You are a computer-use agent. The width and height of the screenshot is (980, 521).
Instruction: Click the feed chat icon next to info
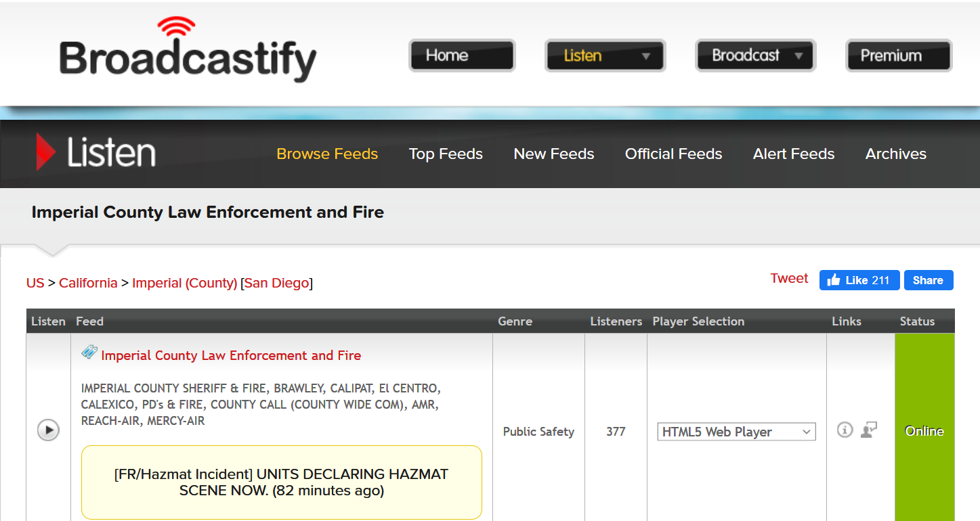tap(869, 430)
